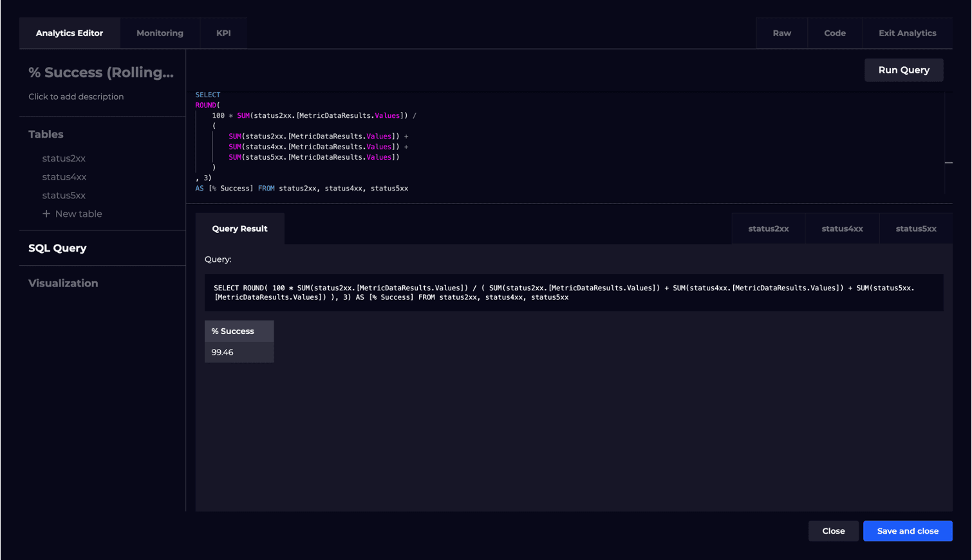
Task: Click the SUM(status4xx...) line in editor
Action: tap(318, 147)
